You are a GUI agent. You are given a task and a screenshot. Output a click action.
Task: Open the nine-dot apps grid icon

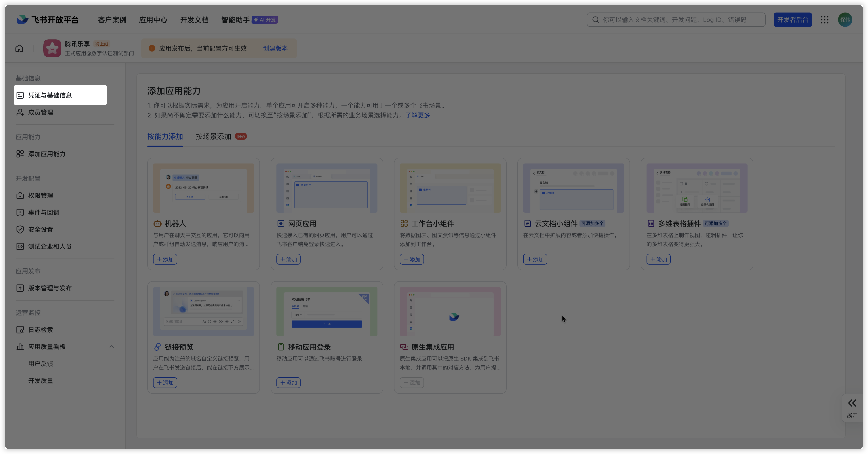coord(824,20)
